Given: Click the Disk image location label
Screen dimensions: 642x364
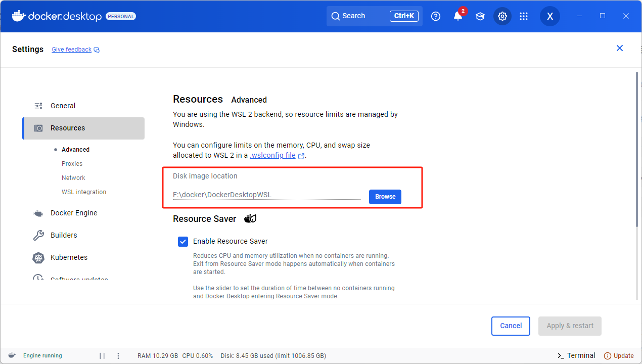Looking at the screenshot, I should pyautogui.click(x=205, y=176).
